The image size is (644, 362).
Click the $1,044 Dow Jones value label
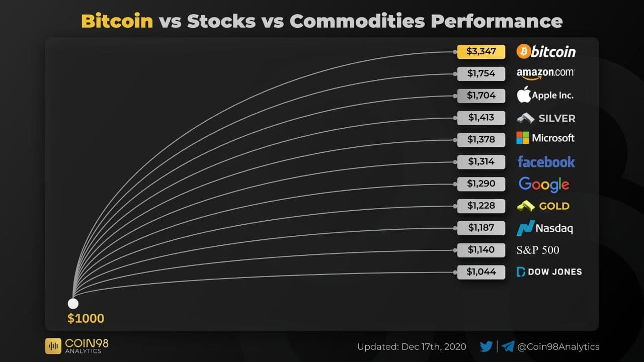(x=481, y=272)
